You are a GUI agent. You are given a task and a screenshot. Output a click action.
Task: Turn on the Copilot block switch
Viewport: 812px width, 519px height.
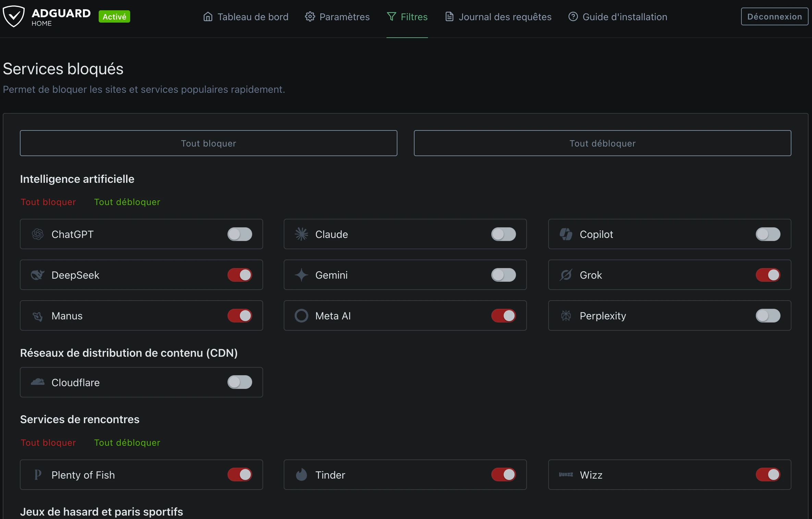[768, 234]
